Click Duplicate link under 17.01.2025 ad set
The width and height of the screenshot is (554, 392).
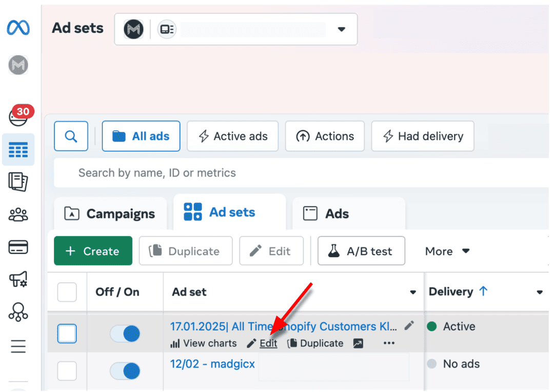tap(315, 343)
